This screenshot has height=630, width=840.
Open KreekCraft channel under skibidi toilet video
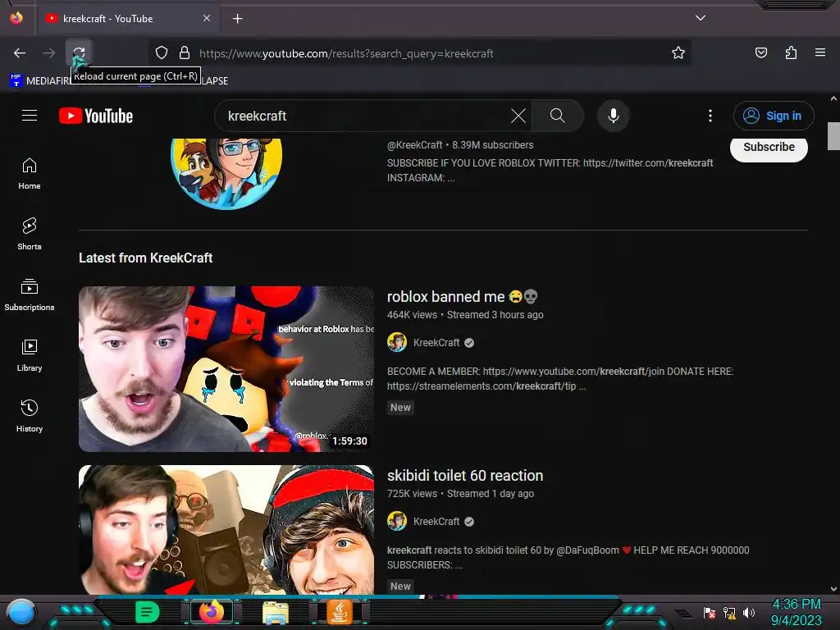(436, 522)
